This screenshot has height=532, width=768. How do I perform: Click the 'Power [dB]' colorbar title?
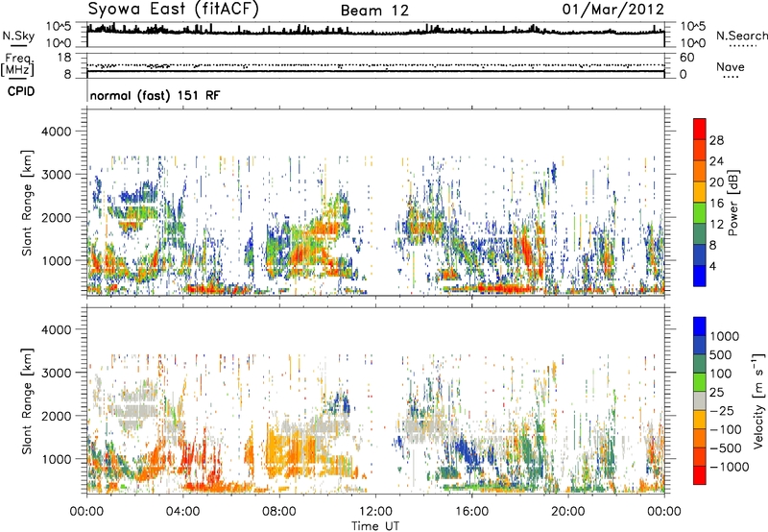click(x=733, y=203)
